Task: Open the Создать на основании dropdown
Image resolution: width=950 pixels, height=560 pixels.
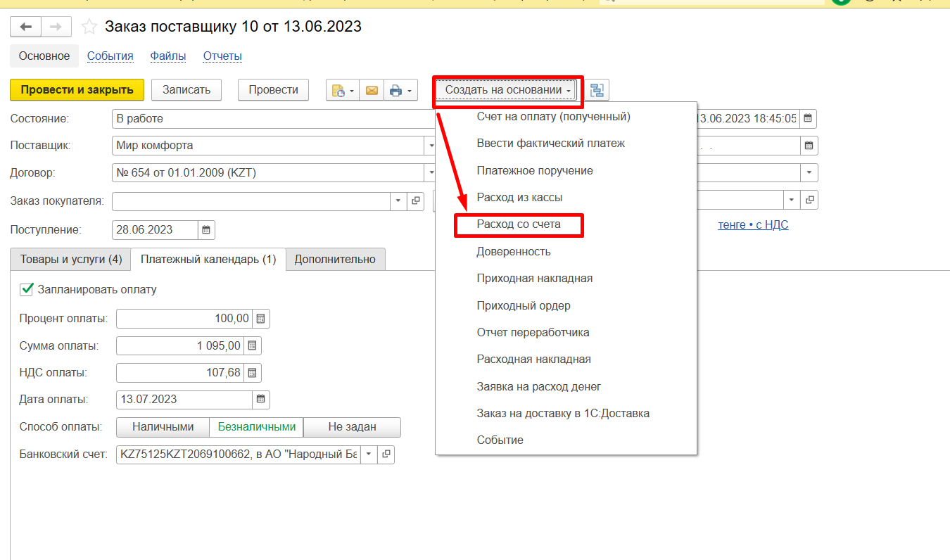Action: (x=507, y=90)
